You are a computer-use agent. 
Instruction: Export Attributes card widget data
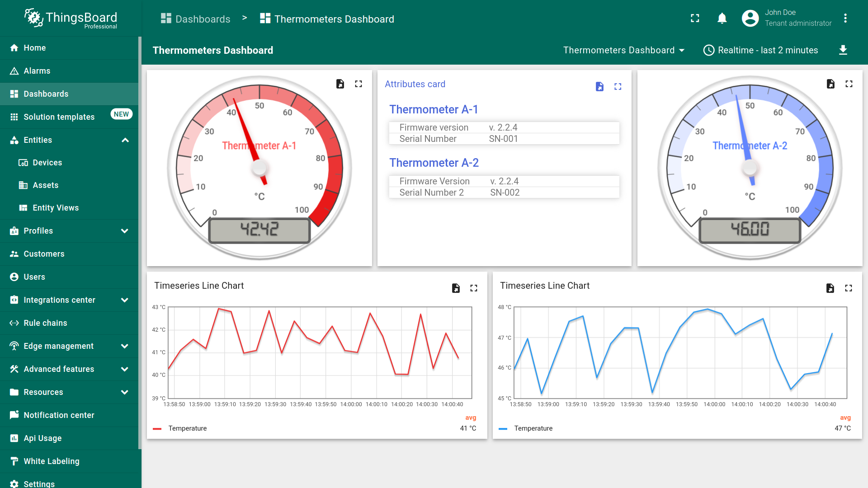coord(599,87)
